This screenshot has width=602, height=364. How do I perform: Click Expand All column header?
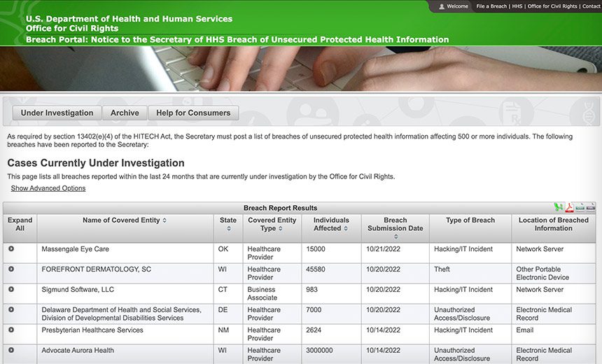point(20,224)
